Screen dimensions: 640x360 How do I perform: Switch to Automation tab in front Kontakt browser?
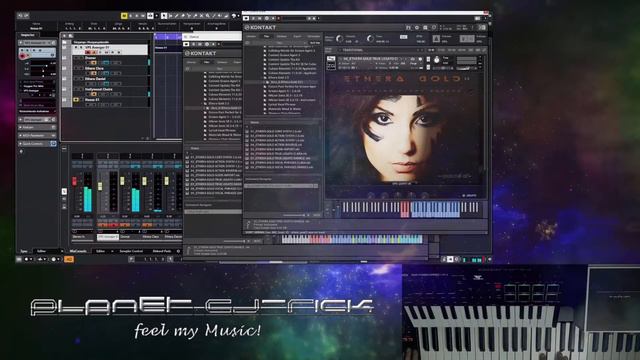pos(314,36)
